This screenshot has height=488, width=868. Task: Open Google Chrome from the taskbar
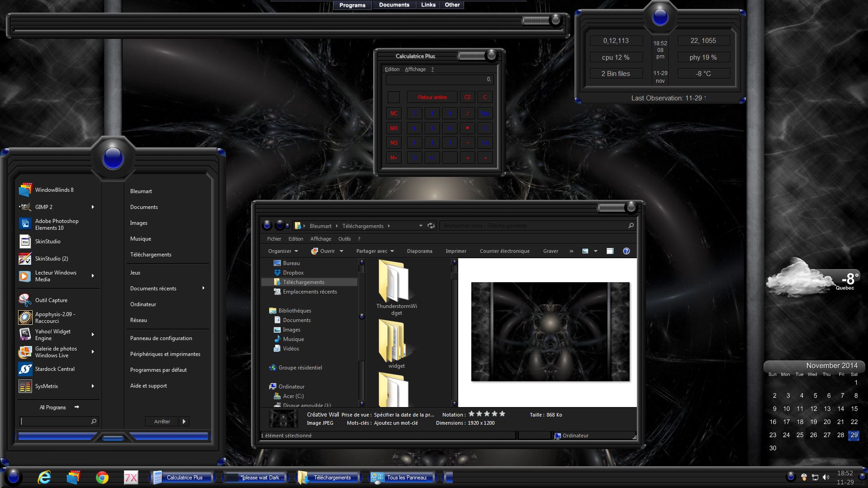(x=102, y=478)
